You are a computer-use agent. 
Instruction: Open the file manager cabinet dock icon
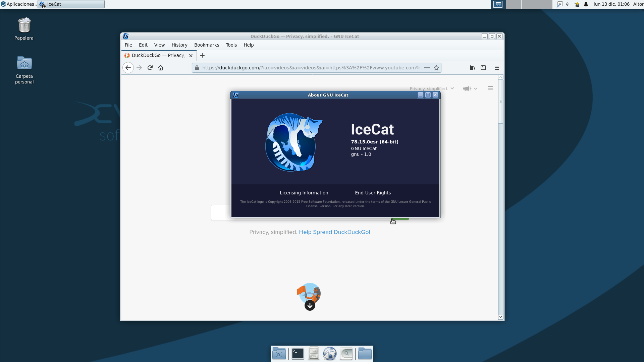[x=314, y=354]
